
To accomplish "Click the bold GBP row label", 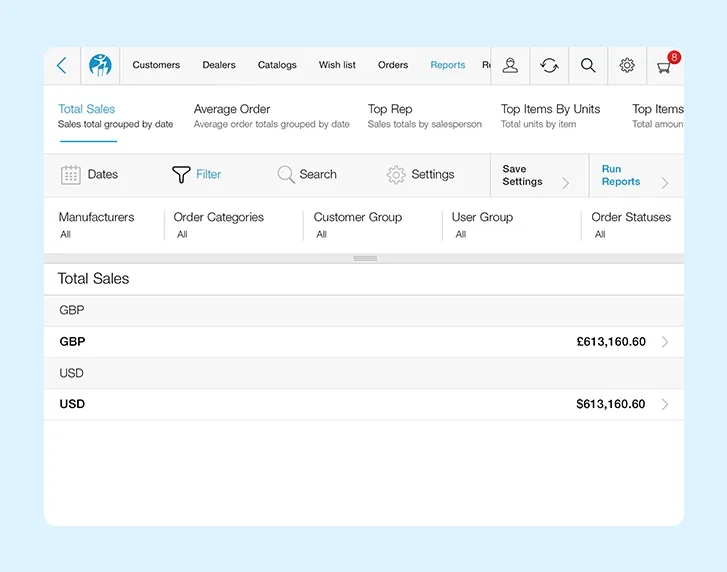I will 72,342.
